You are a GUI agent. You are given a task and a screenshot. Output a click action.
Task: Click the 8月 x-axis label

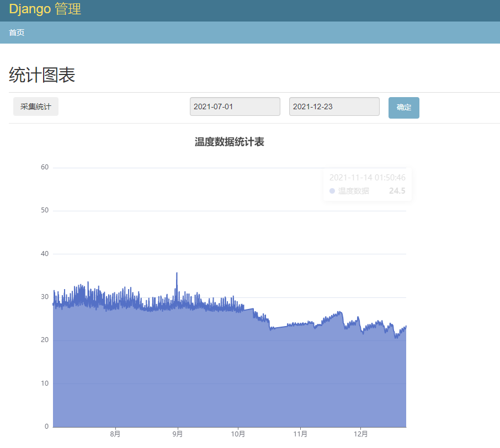(115, 434)
